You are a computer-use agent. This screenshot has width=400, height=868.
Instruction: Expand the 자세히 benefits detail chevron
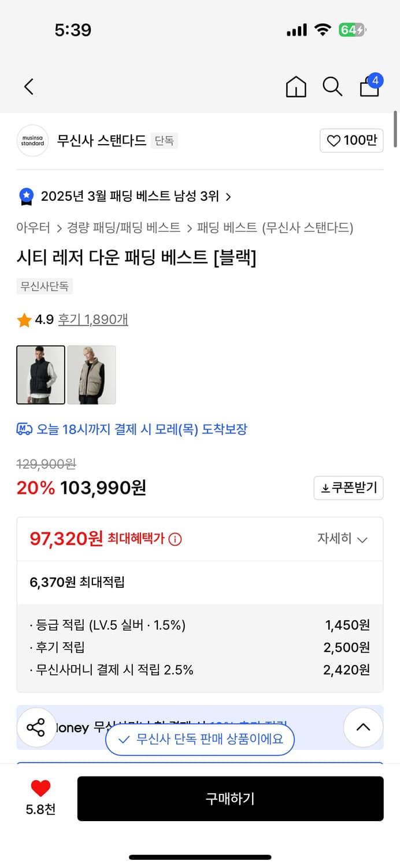click(x=343, y=539)
